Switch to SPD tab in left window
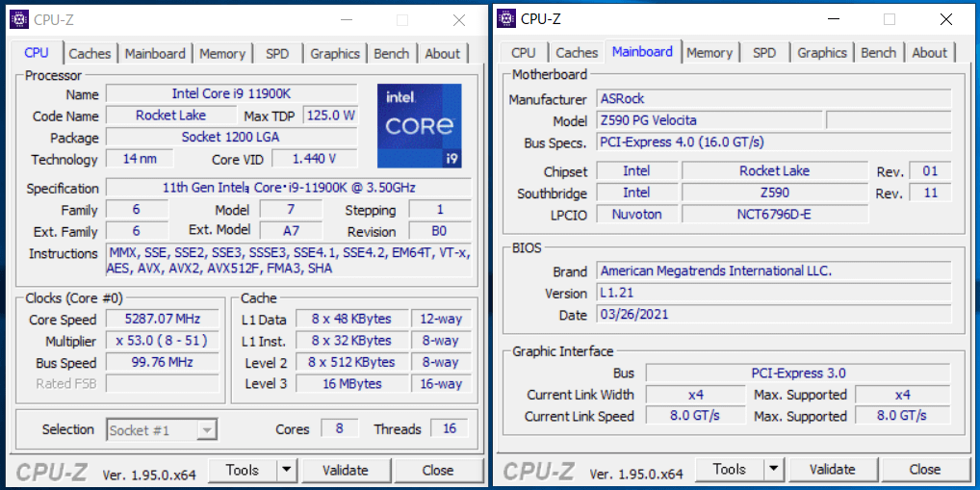This screenshot has height=490, width=980. pos(277,54)
